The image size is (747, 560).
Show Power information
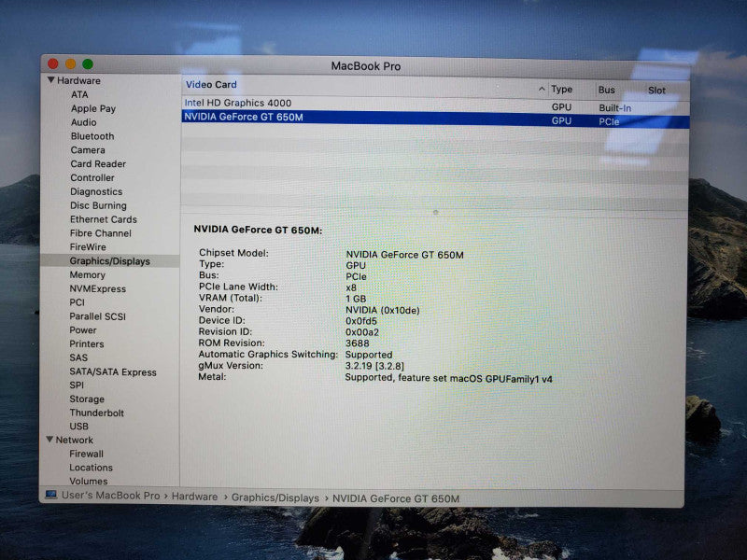pos(83,330)
